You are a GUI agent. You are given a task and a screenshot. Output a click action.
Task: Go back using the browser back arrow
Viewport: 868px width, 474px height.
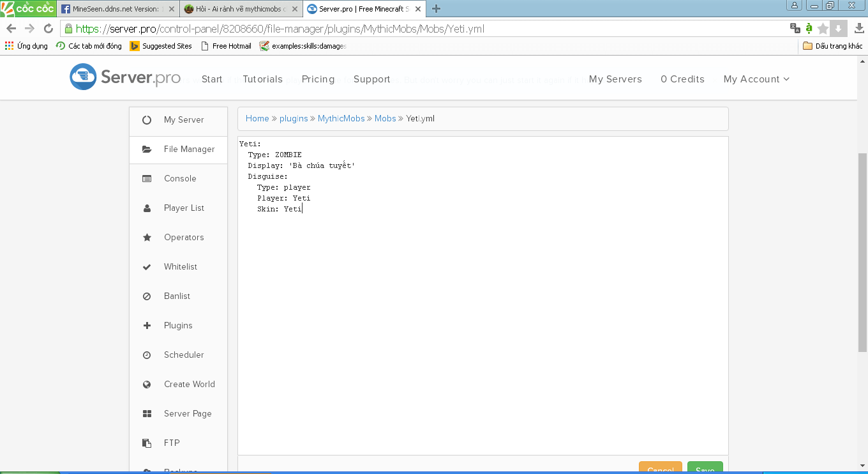coord(11,29)
